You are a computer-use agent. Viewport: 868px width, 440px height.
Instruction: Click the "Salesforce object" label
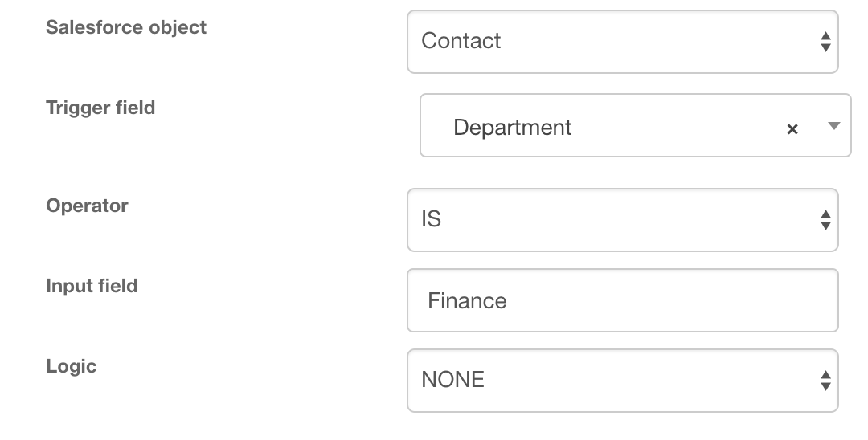[x=126, y=27]
